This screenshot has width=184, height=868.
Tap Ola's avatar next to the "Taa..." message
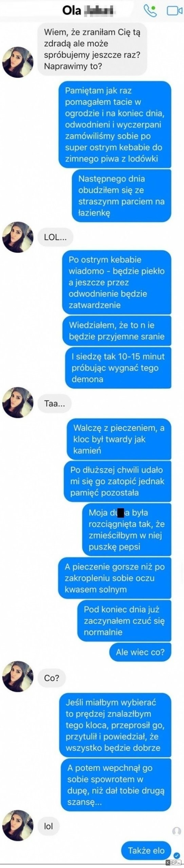pyautogui.click(x=18, y=403)
